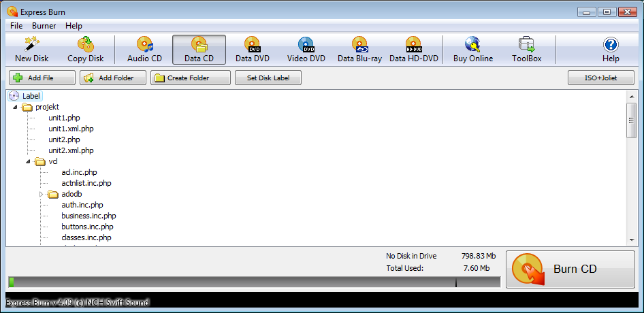The image size is (644, 313).
Task: Open the ToolBox
Action: coord(526,50)
